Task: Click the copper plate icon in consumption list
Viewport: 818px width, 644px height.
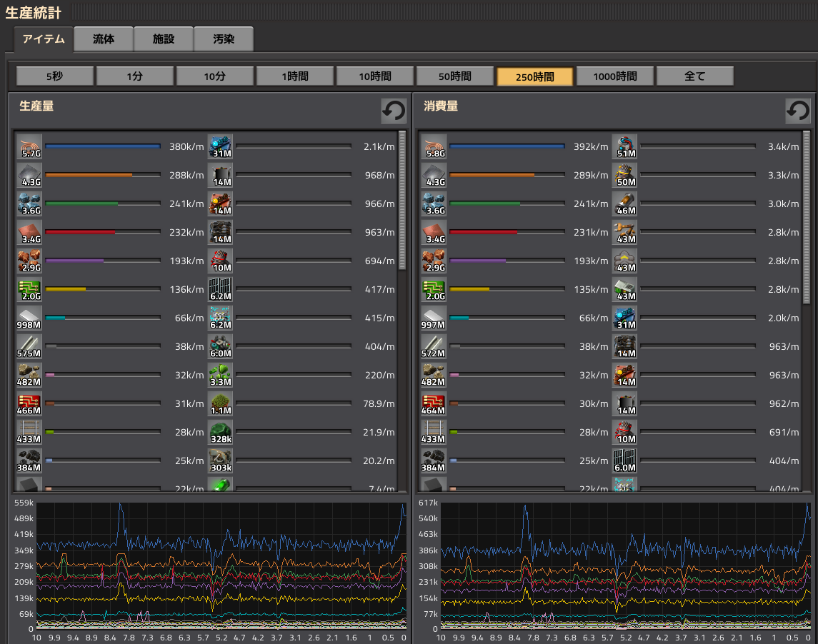Action: (x=434, y=233)
